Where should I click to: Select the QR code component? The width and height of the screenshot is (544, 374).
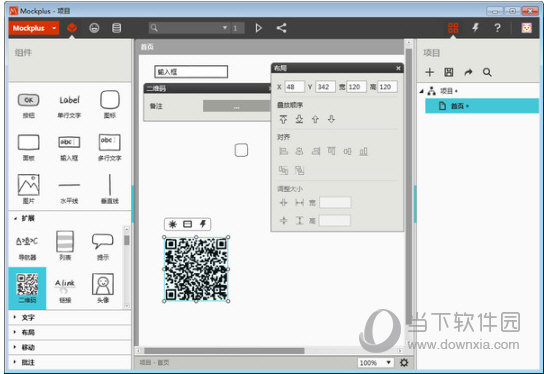coord(27,288)
